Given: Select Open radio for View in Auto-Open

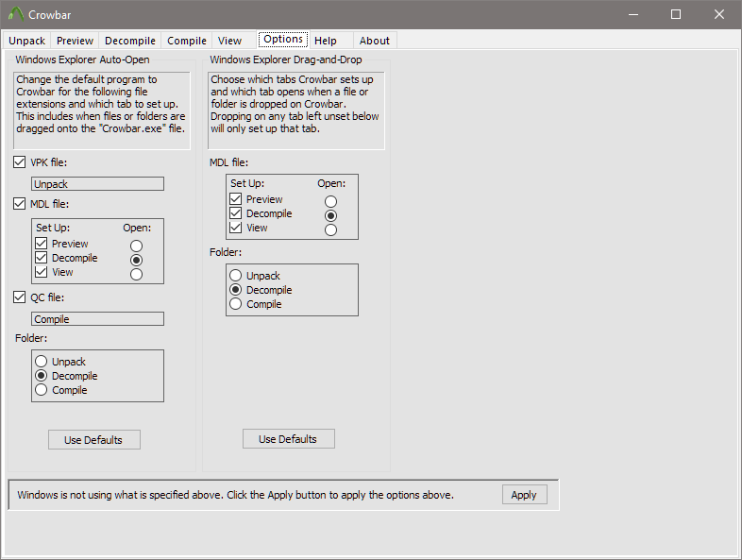Looking at the screenshot, I should (x=136, y=274).
